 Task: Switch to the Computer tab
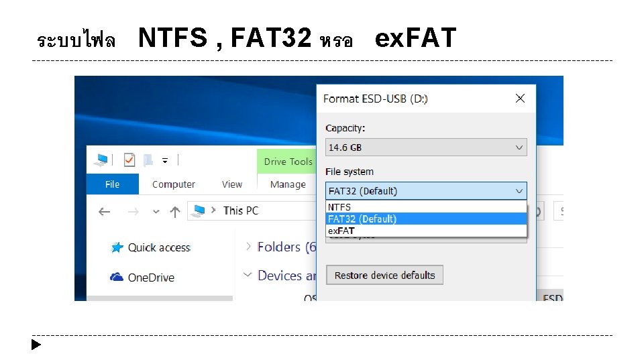click(174, 184)
